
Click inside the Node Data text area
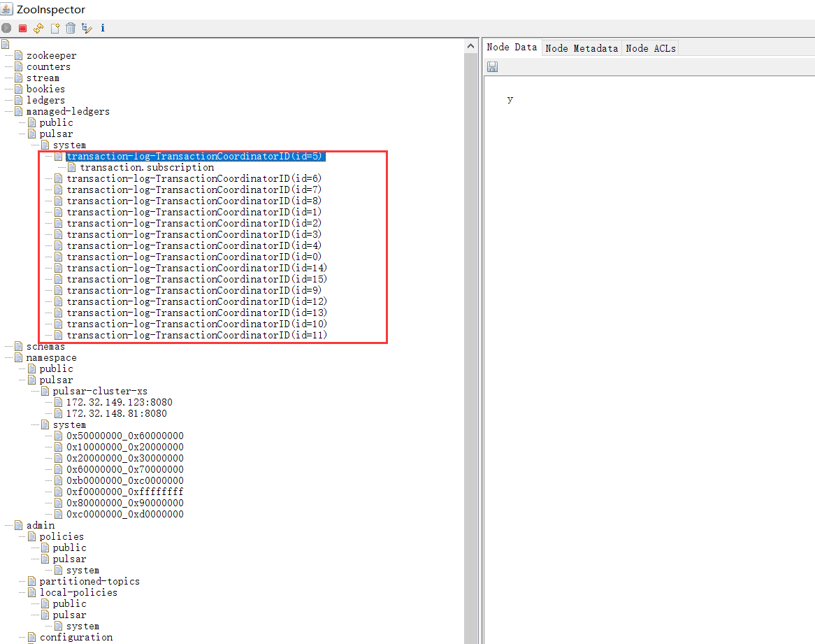[649, 359]
